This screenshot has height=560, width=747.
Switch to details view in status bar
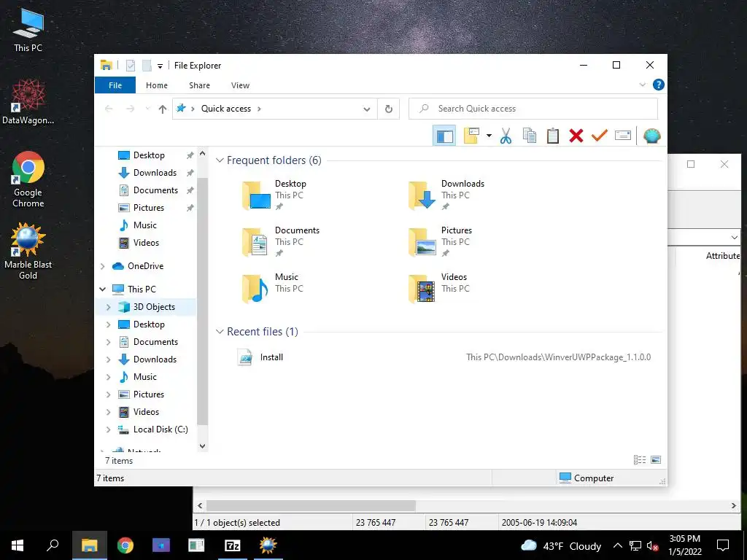point(640,459)
